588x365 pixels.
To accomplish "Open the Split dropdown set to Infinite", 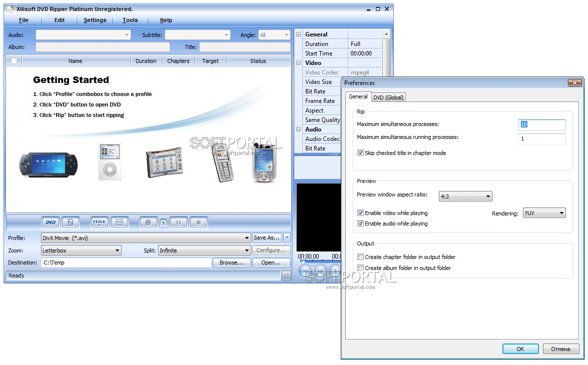I will (x=204, y=250).
